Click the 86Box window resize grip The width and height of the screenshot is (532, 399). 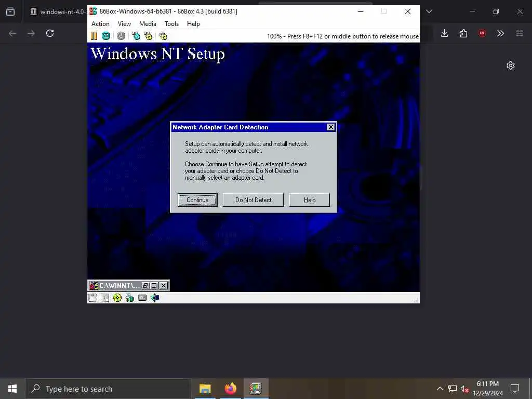tap(416, 300)
